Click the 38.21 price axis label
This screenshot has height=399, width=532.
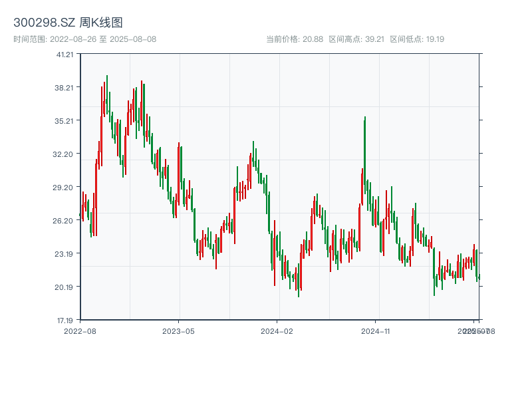(x=65, y=88)
